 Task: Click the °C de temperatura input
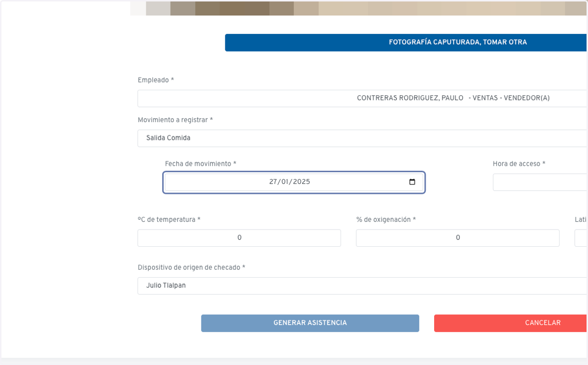[239, 238]
